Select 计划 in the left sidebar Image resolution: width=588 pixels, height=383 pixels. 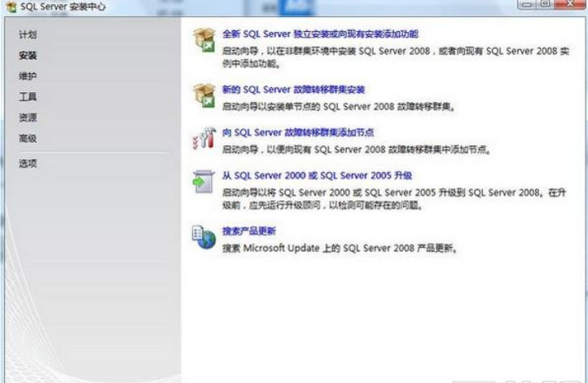[x=28, y=35]
